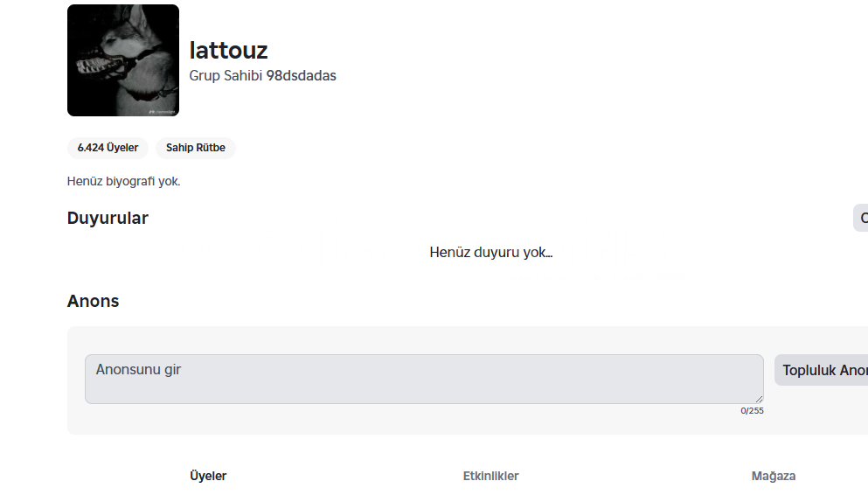Click the text box resize handle
Screen dimensions: 868x495
759,399
